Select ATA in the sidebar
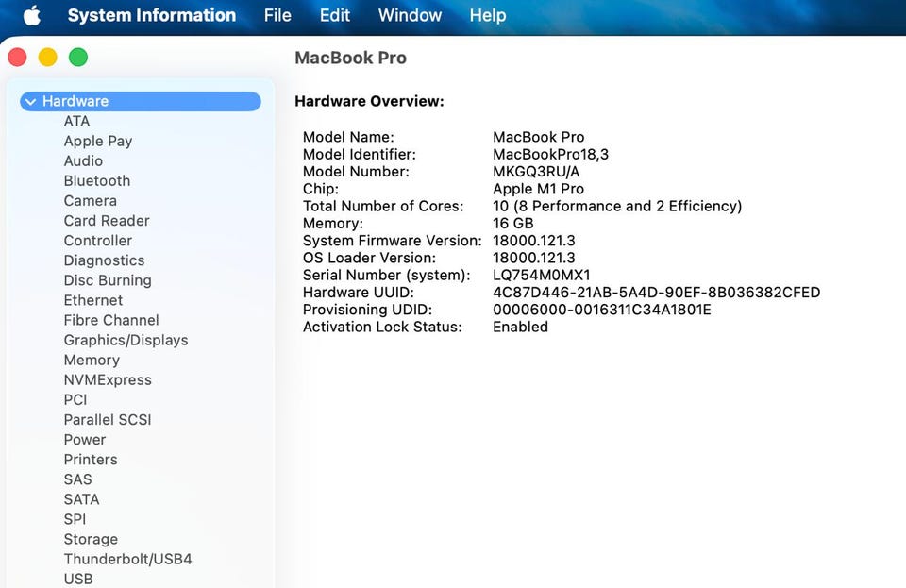The image size is (906, 588). click(x=76, y=122)
